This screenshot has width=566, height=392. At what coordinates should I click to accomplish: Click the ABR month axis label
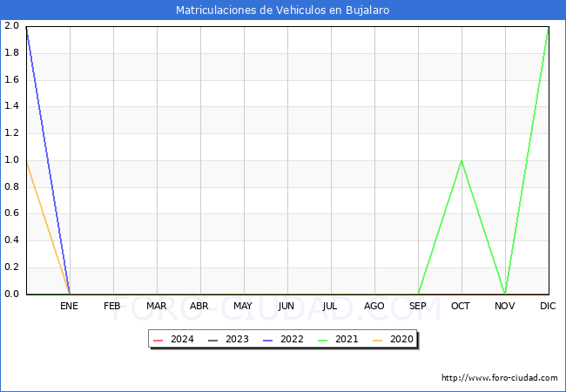[x=199, y=306]
